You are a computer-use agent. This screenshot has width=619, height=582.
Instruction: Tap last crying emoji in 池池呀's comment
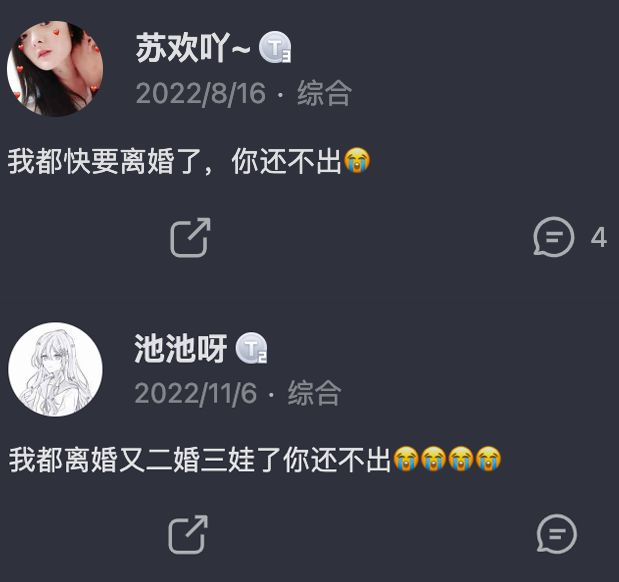coord(488,459)
